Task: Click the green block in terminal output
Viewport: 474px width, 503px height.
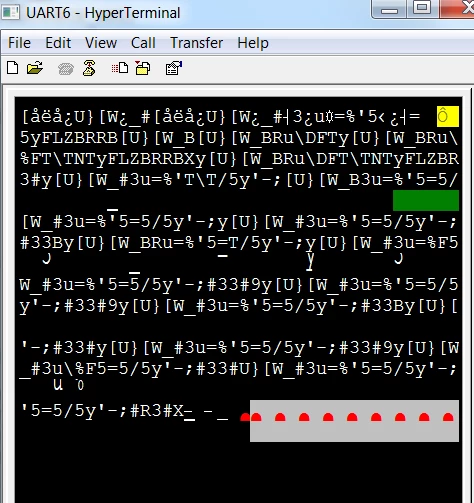Action: [x=426, y=201]
